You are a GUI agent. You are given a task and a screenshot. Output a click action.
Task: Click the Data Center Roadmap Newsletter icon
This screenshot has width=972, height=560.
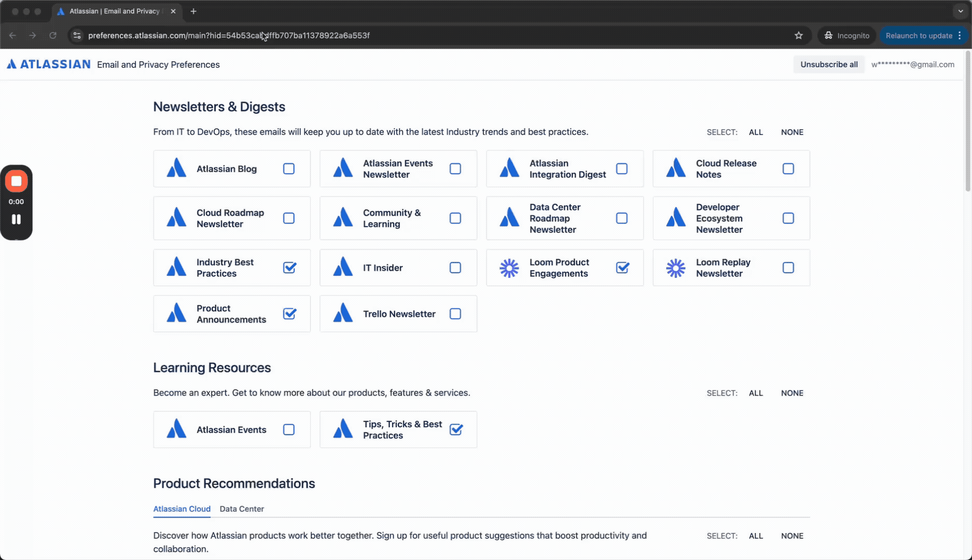pos(509,218)
